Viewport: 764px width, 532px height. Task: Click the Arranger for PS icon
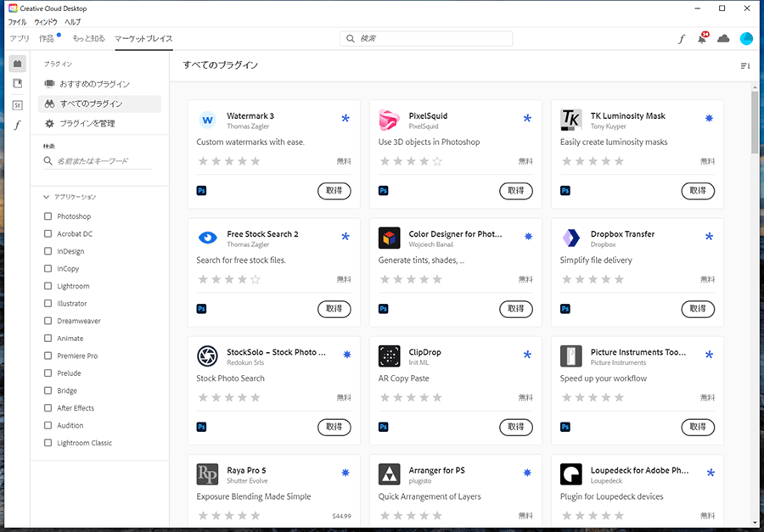point(390,474)
